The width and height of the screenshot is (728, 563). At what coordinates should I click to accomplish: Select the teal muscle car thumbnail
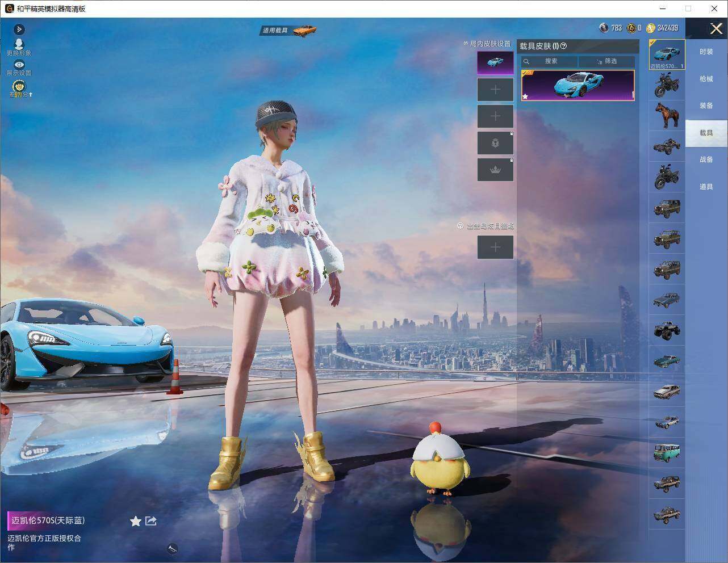[x=667, y=360]
